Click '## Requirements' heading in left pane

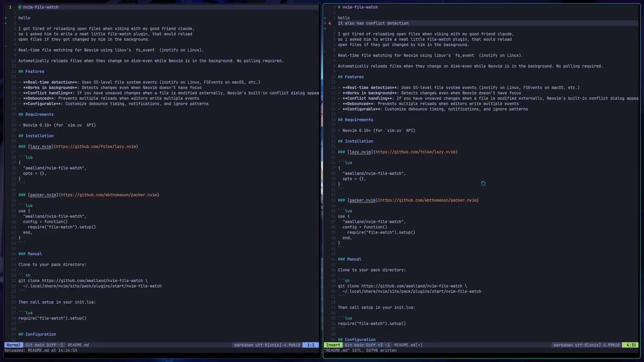pos(36,114)
